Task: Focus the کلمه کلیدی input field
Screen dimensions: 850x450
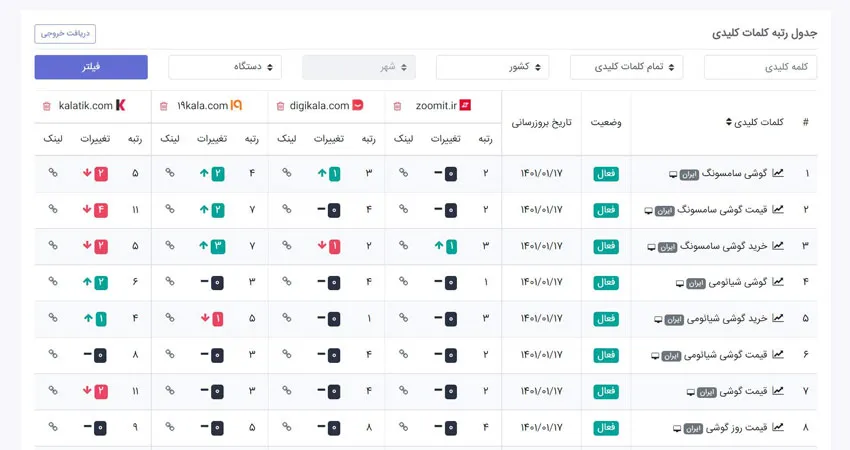Action: [761, 67]
